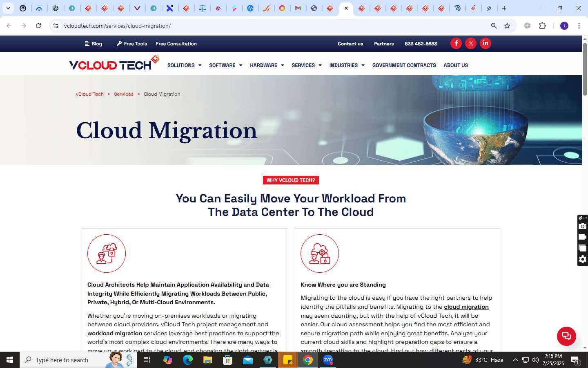
Task: Click the Windows Start button
Action: pos(10,360)
